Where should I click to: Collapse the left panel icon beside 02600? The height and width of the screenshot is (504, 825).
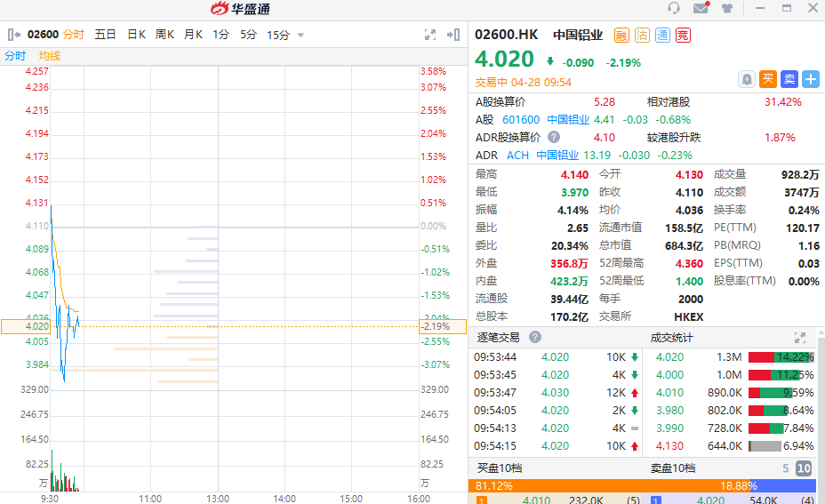click(13, 35)
